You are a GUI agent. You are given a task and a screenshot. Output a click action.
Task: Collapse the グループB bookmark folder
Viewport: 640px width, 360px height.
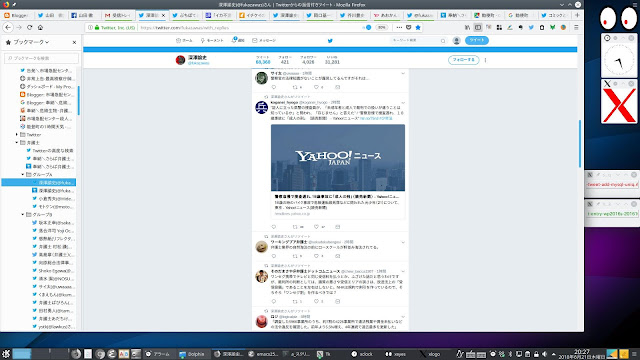tap(23, 214)
